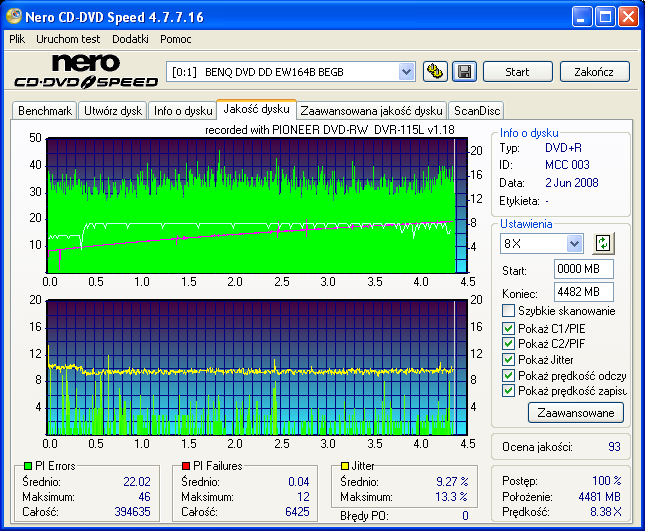Switch to the ScanDisc tab

pos(476,111)
